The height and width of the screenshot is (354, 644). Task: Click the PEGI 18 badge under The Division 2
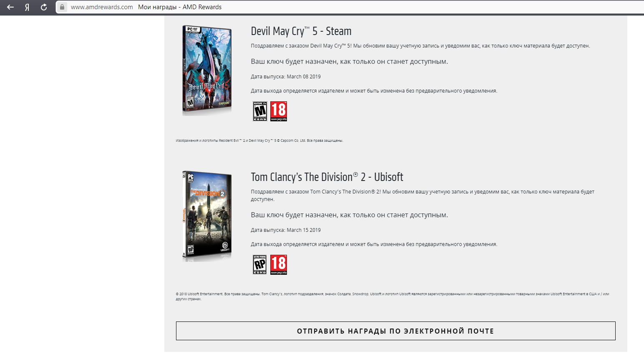[279, 265]
